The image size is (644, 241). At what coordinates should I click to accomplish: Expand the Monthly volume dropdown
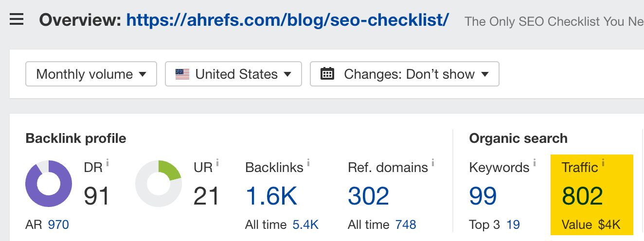91,74
